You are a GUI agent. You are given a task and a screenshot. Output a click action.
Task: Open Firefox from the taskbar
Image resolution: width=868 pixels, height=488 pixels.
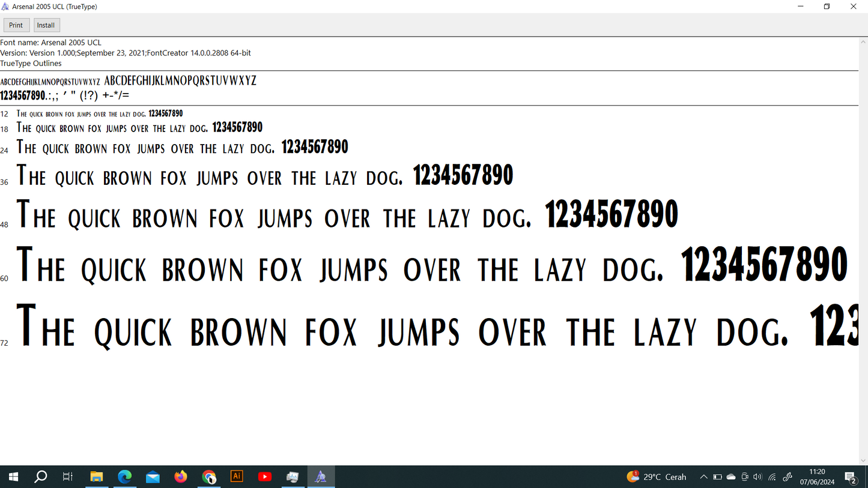[x=180, y=476]
